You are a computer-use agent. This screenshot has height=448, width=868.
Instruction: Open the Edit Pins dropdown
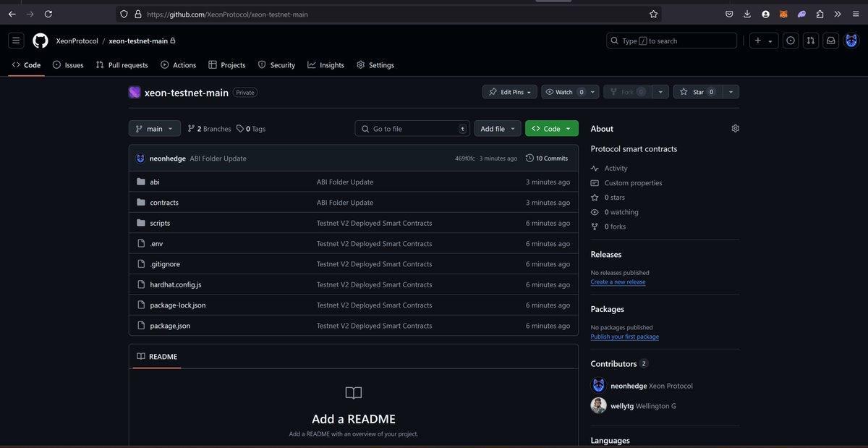tap(510, 92)
